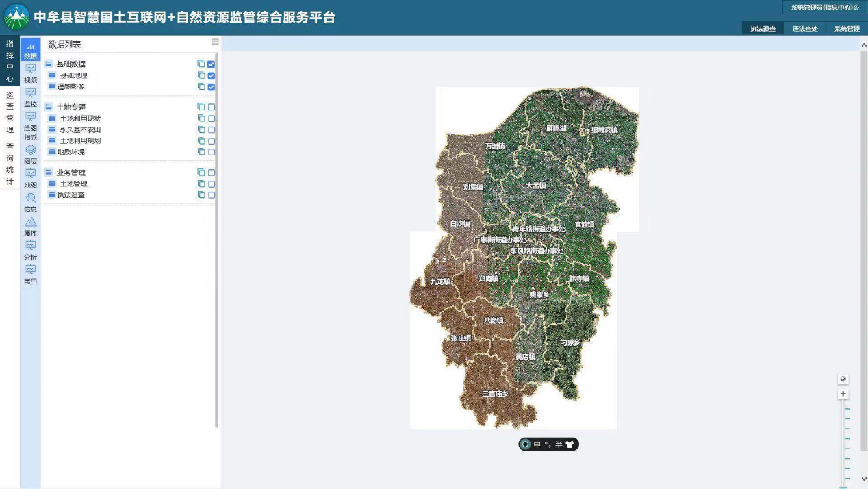868x489 pixels.
Task: Click the 系统管理员(信息中心) user button
Action: [824, 8]
